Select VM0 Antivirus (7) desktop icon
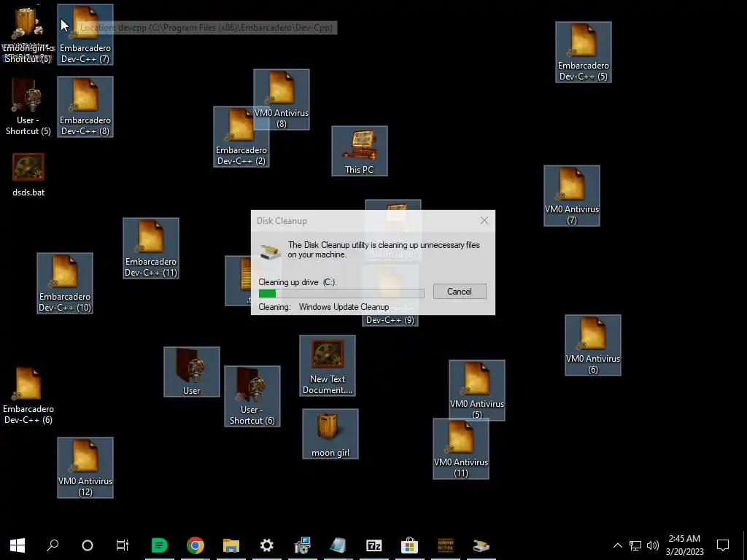 (572, 195)
